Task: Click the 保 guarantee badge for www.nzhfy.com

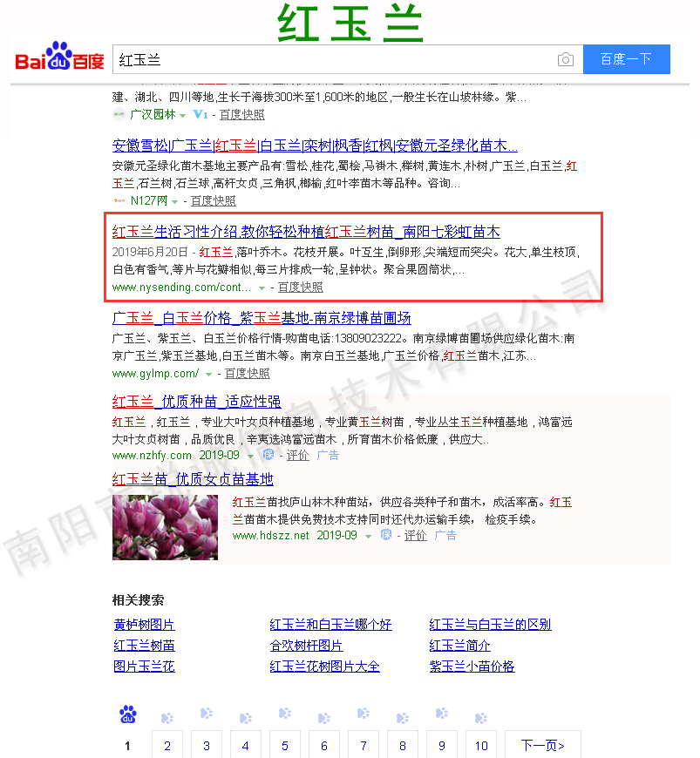Action: tap(268, 455)
